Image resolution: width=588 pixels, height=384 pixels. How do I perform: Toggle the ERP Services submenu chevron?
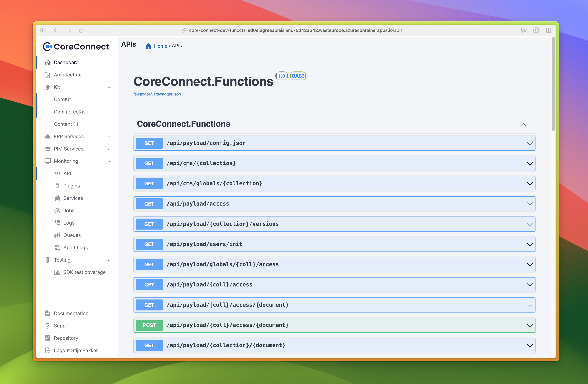pos(109,137)
